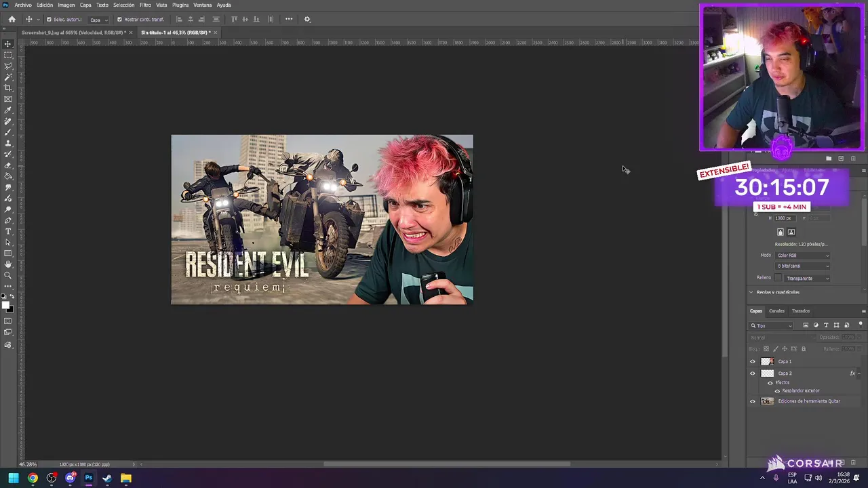
Task: Open the Move tool preset picker arrow
Action: [38, 20]
